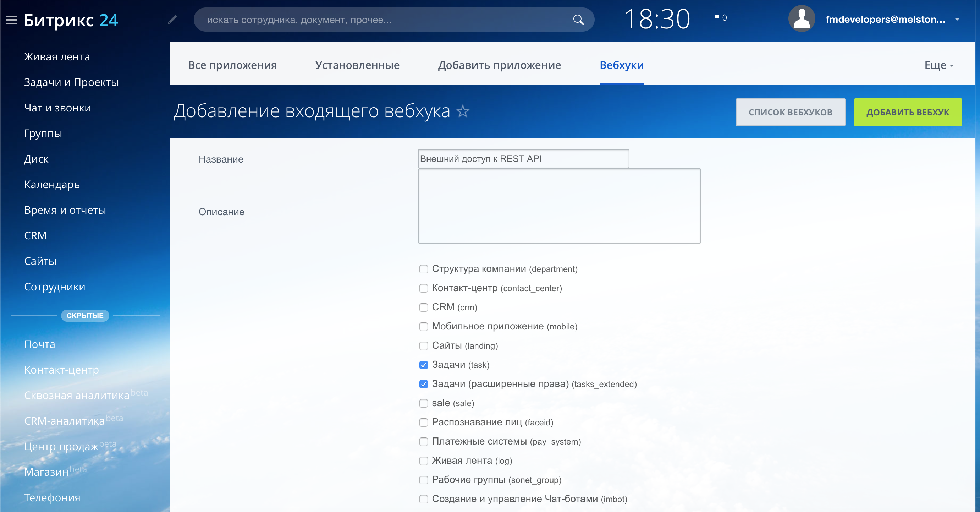Open Живая лента in sidebar
Screen dimensions: 980x512
57,57
